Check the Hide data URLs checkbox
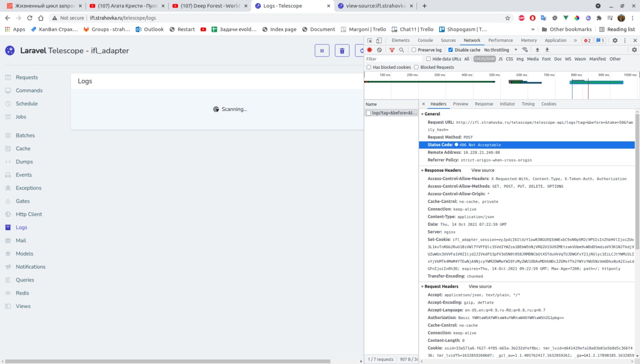Image resolution: width=640 pixels, height=364 pixels. pyautogui.click(x=428, y=59)
